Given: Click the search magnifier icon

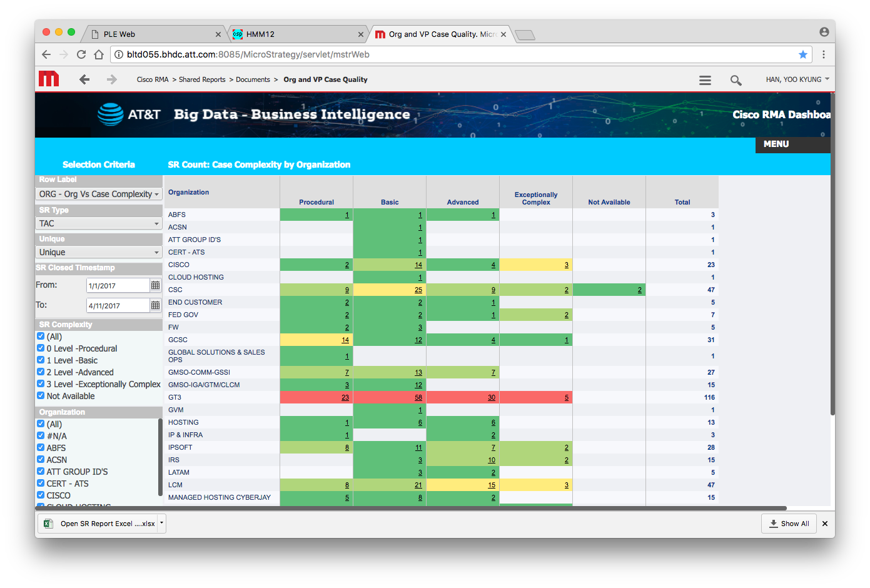Looking at the screenshot, I should click(x=736, y=80).
